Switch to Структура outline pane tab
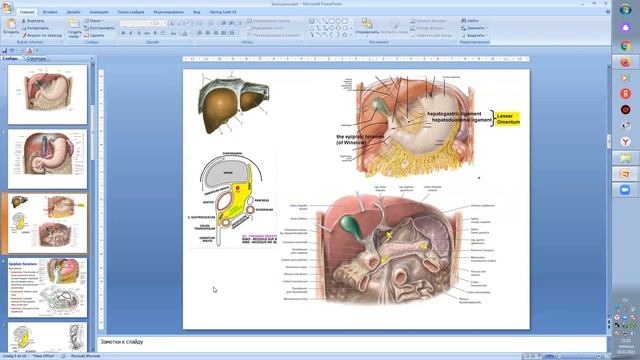Screen dimensions: 640x360 click(x=36, y=59)
